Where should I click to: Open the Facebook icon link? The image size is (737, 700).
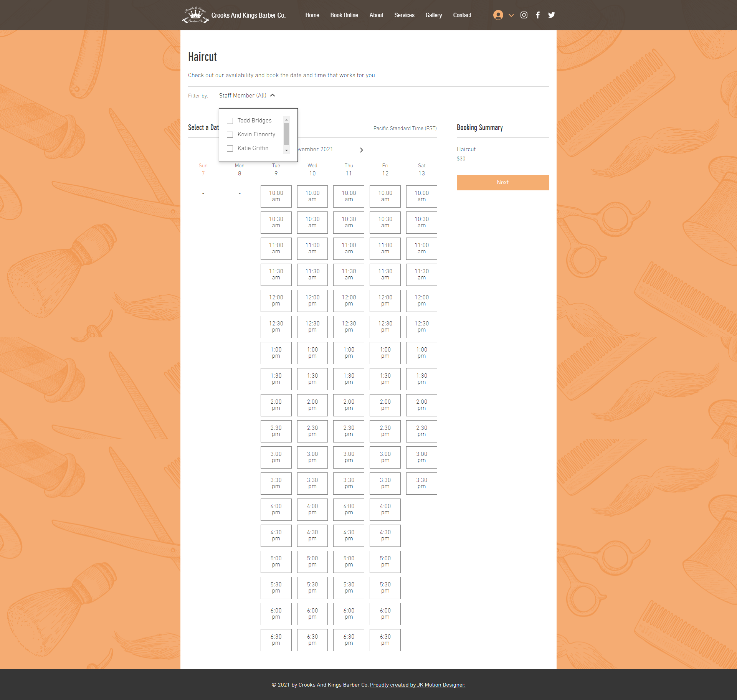537,15
